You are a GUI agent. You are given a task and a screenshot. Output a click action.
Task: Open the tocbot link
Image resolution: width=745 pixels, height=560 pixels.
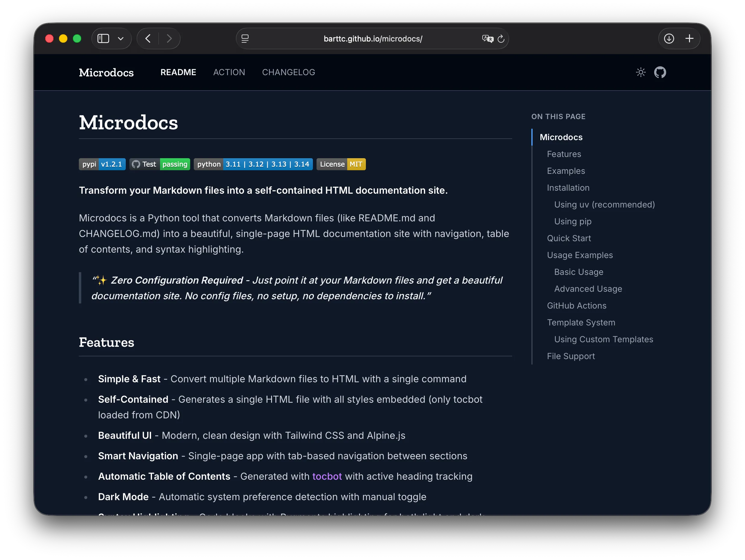[x=327, y=476]
